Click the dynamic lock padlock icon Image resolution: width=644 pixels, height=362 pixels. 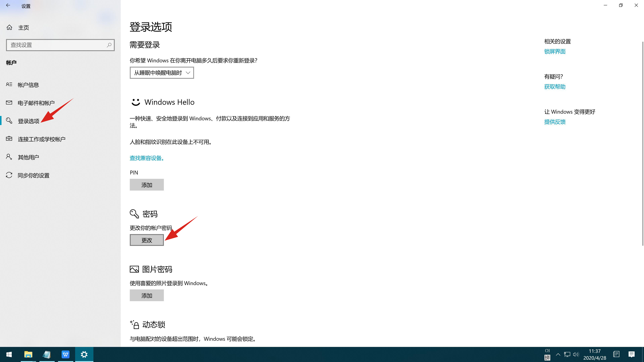[134, 324]
